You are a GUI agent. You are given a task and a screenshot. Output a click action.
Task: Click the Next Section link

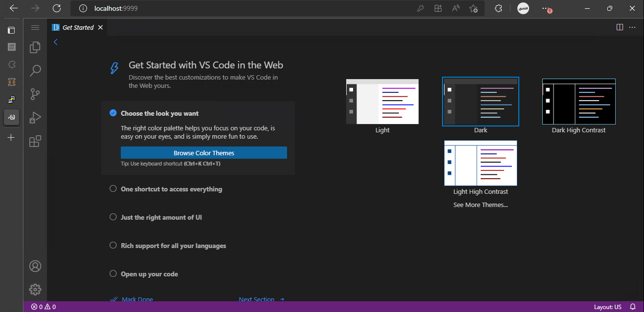coord(262,299)
